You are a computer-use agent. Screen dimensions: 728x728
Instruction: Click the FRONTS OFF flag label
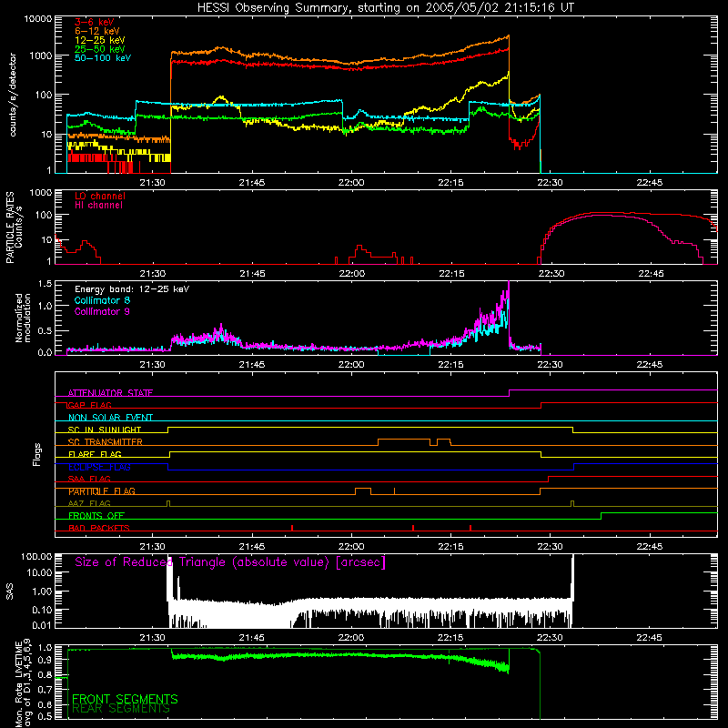pos(96,516)
